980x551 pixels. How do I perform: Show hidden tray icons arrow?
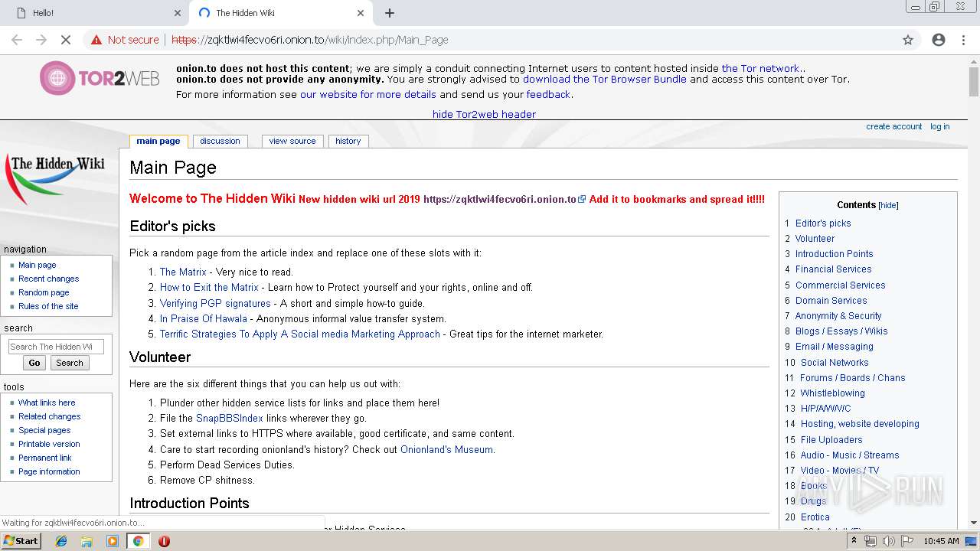[854, 541]
